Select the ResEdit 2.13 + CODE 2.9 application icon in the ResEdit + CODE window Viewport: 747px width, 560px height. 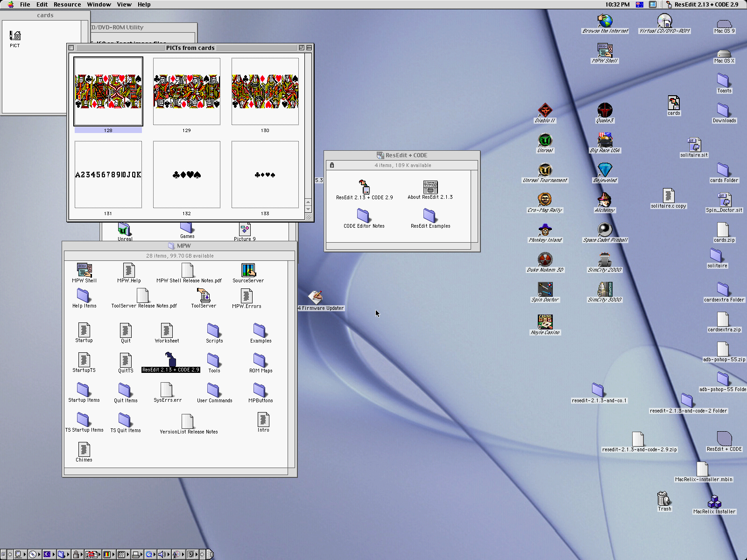[365, 187]
